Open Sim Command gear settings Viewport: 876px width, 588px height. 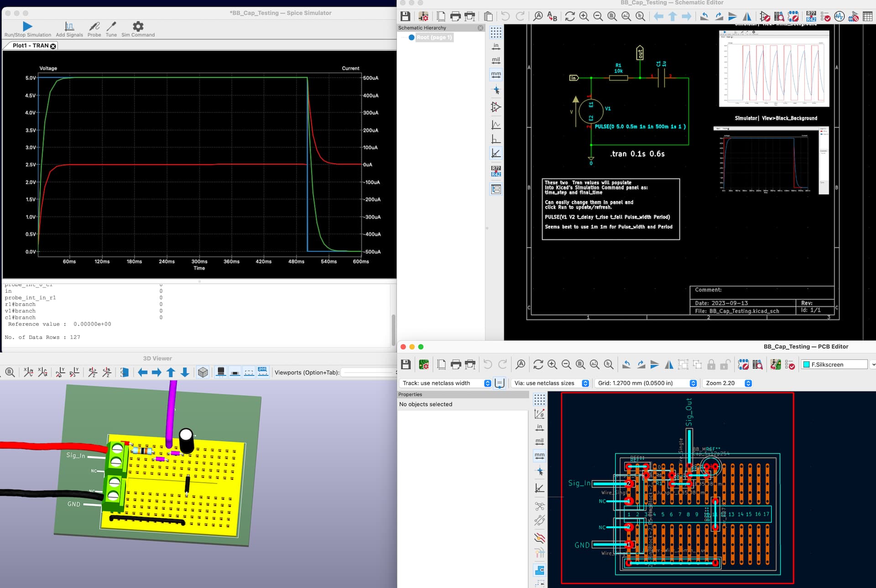coord(138,26)
